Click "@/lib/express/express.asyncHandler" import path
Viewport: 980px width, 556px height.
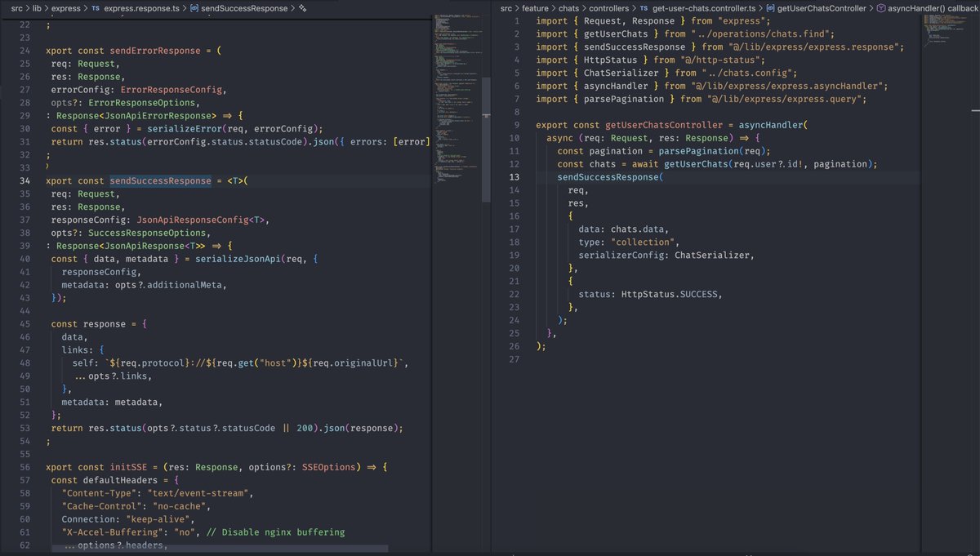tap(789, 86)
